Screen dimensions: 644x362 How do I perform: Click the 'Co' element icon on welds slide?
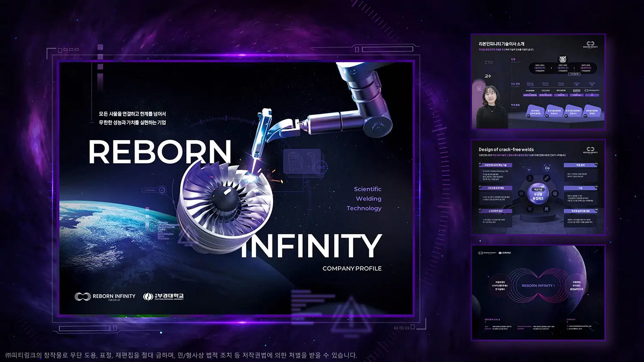tap(547, 168)
